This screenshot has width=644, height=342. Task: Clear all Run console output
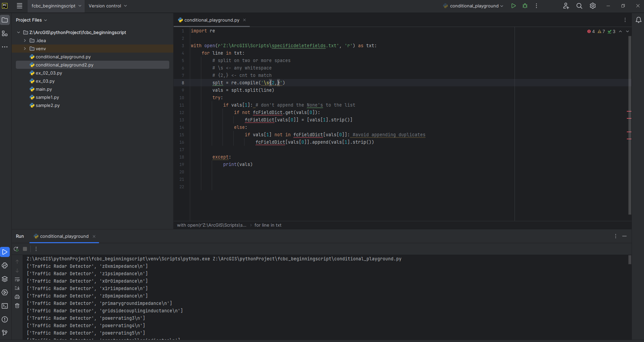[x=17, y=306]
